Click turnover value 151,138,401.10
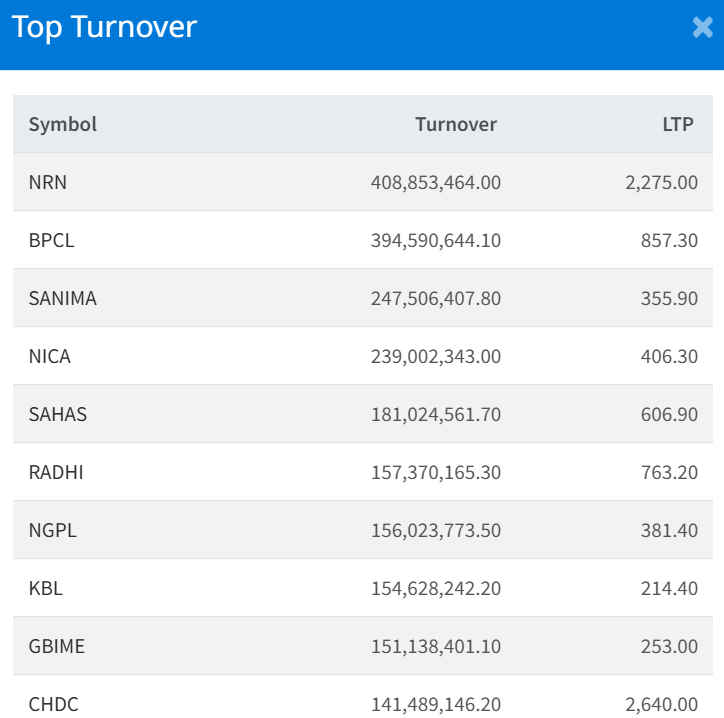Screen dimensions: 724x718 pyautogui.click(x=436, y=646)
